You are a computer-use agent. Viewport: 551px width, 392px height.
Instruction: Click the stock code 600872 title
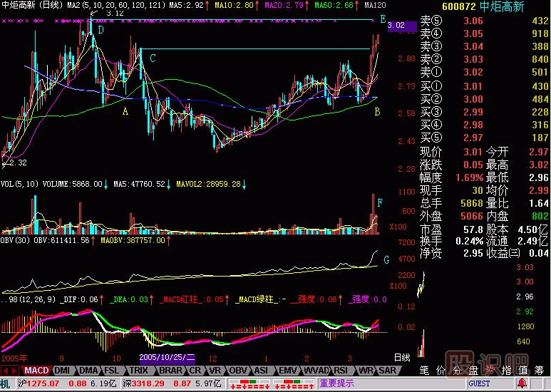click(441, 6)
